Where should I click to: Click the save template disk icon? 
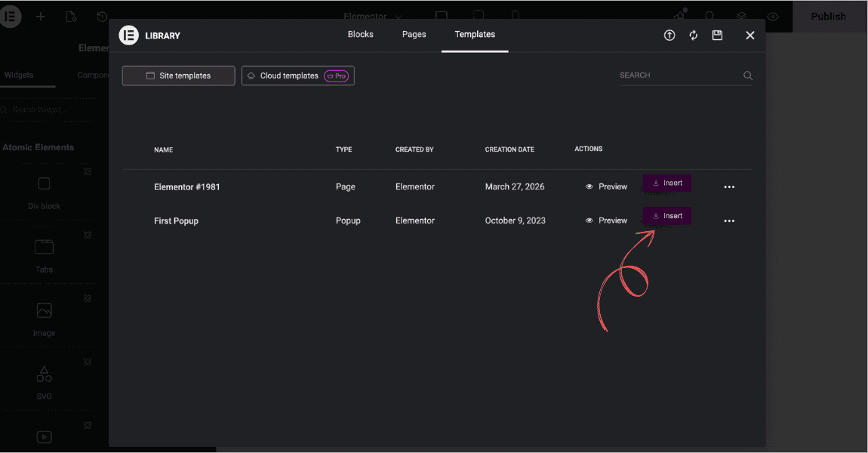(x=717, y=35)
